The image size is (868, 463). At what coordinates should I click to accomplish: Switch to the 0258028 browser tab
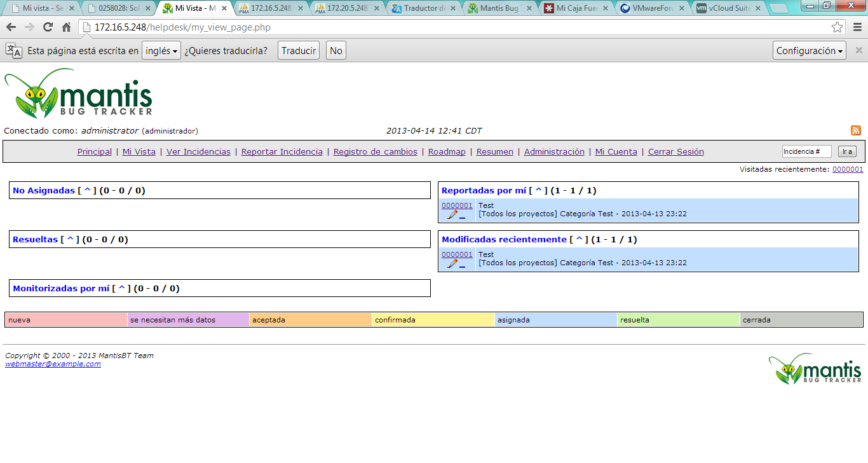118,9
